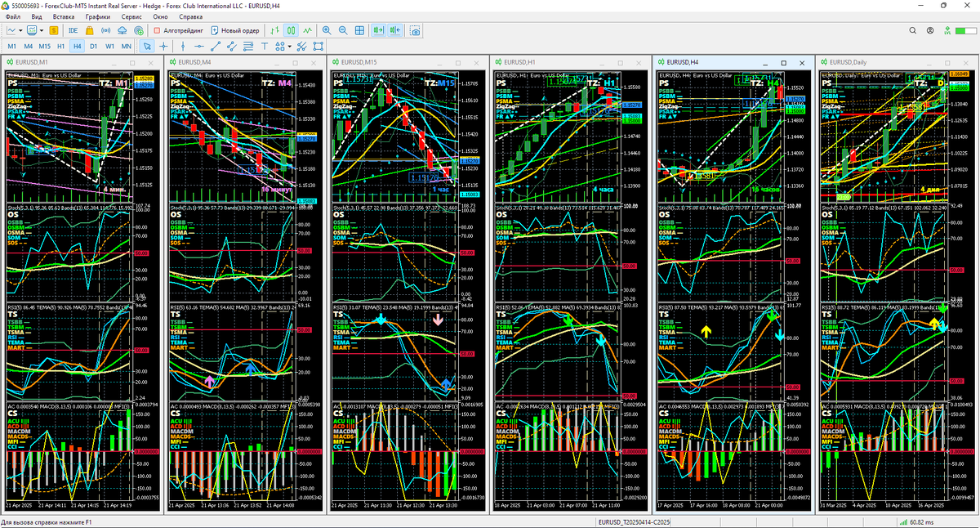Click the delete objects scissors icon

tap(301, 47)
